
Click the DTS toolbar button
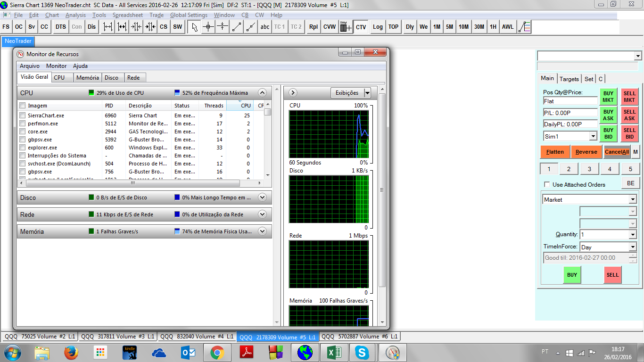61,27
